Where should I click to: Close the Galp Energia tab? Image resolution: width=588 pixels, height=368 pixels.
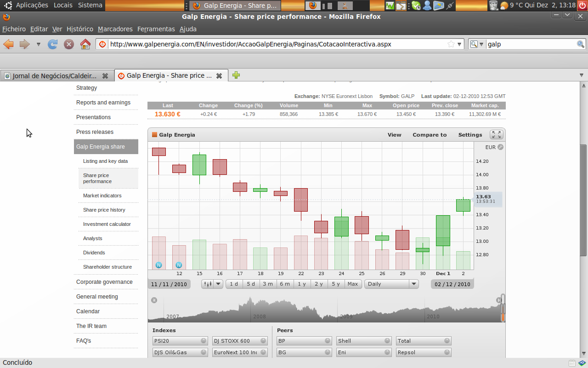point(219,76)
